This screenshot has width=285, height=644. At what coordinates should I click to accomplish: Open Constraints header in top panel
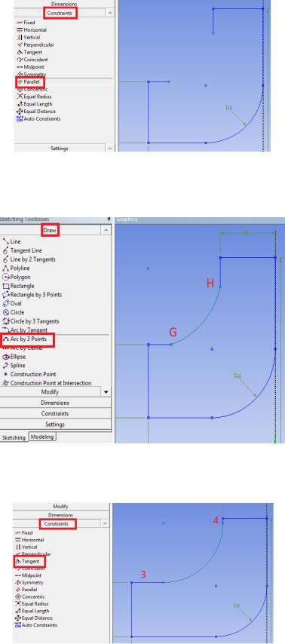60,13
